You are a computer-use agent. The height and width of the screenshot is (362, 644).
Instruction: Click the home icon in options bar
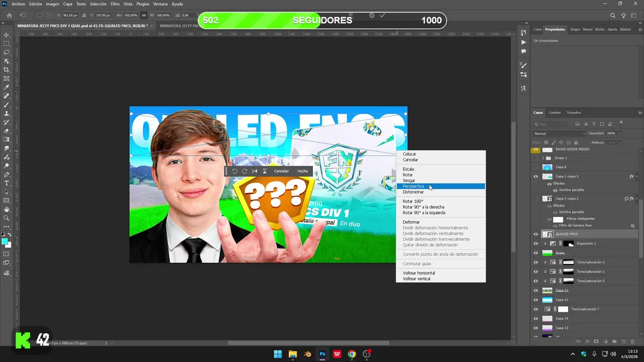click(x=9, y=15)
